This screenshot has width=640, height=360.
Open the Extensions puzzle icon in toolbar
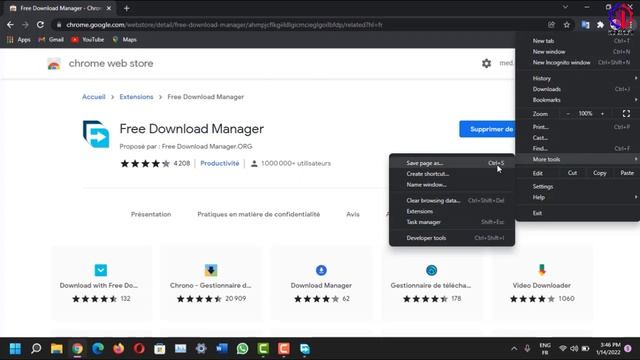click(600, 25)
